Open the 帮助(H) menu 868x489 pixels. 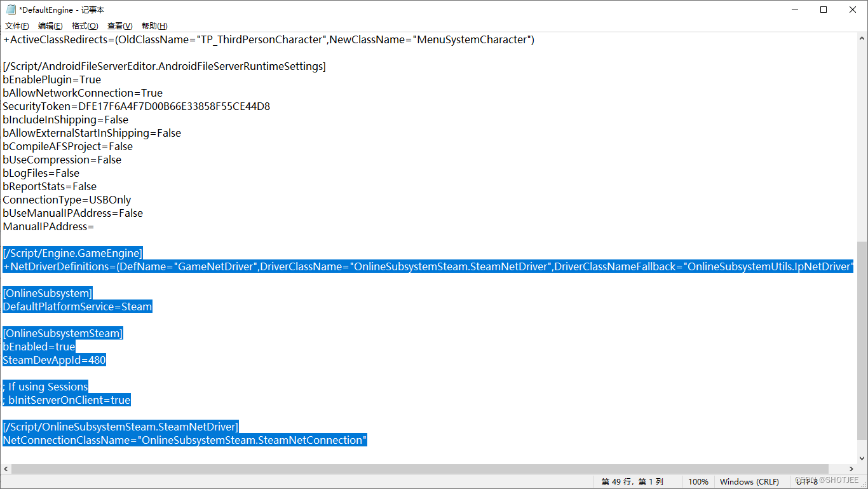pos(154,25)
